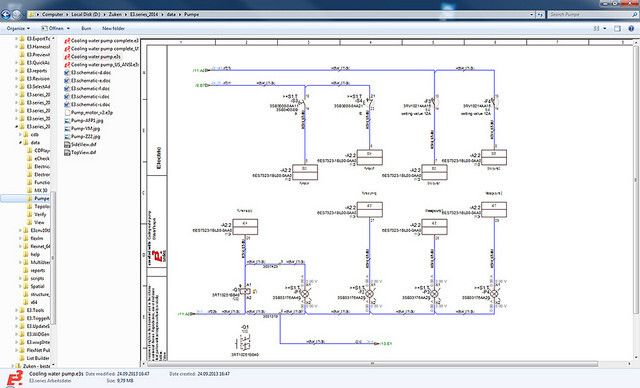This screenshot has width=640, height=388.
Task: Expand the E3.Tools folder node
Action: pyautogui.click(x=16, y=310)
